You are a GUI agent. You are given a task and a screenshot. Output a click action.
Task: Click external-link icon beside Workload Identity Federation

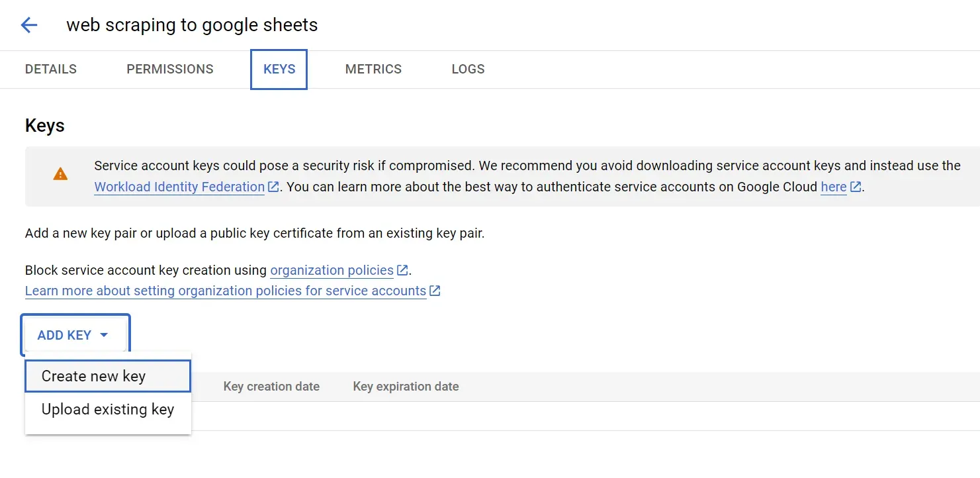[273, 187]
